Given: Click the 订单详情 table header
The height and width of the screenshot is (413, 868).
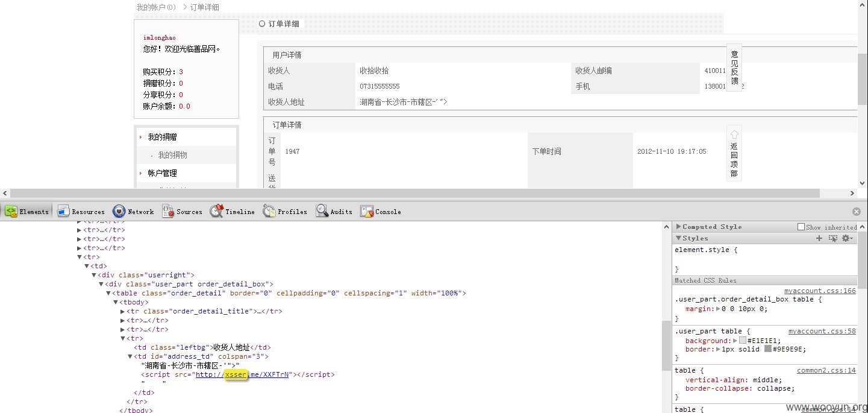Looking at the screenshot, I should [x=287, y=125].
